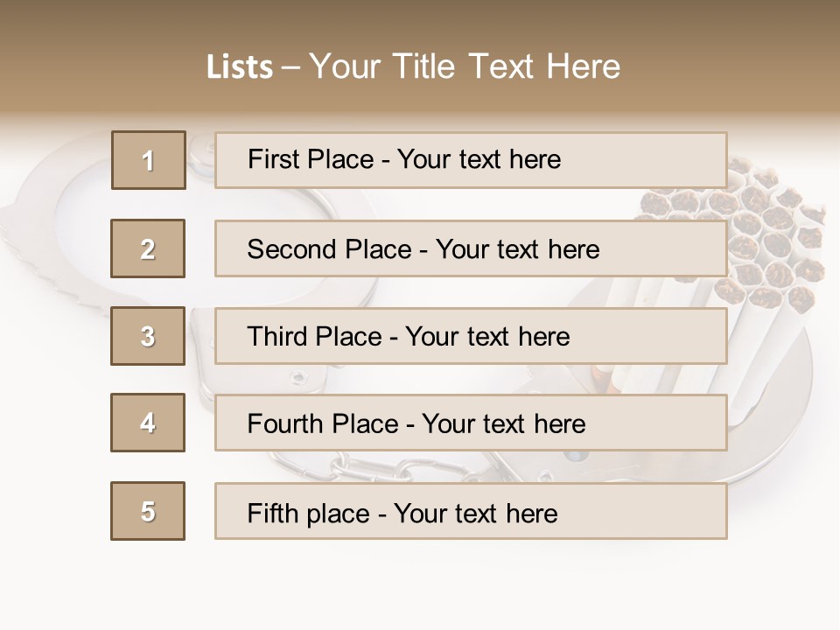
Task: Click the "First Place - Your text here" box
Action: point(471,160)
